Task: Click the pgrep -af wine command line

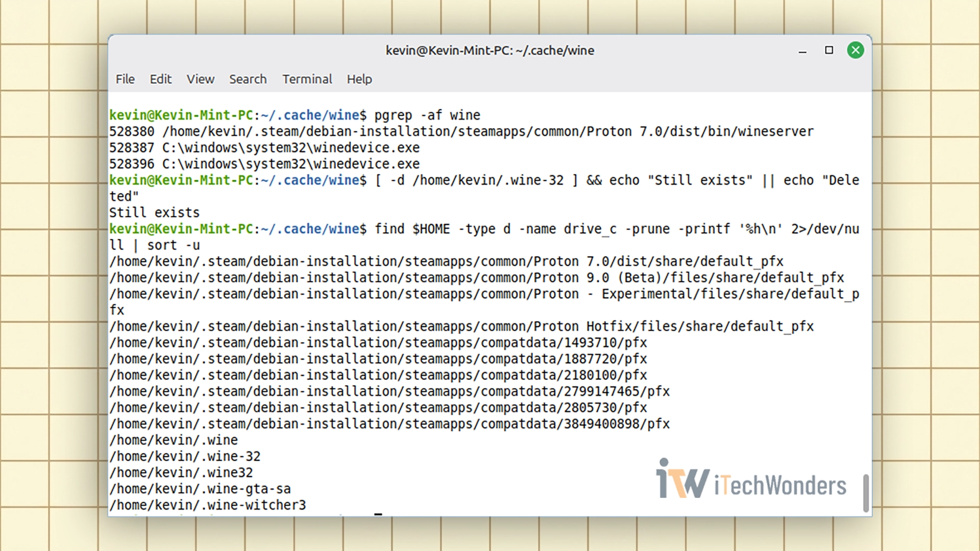Action: point(427,115)
